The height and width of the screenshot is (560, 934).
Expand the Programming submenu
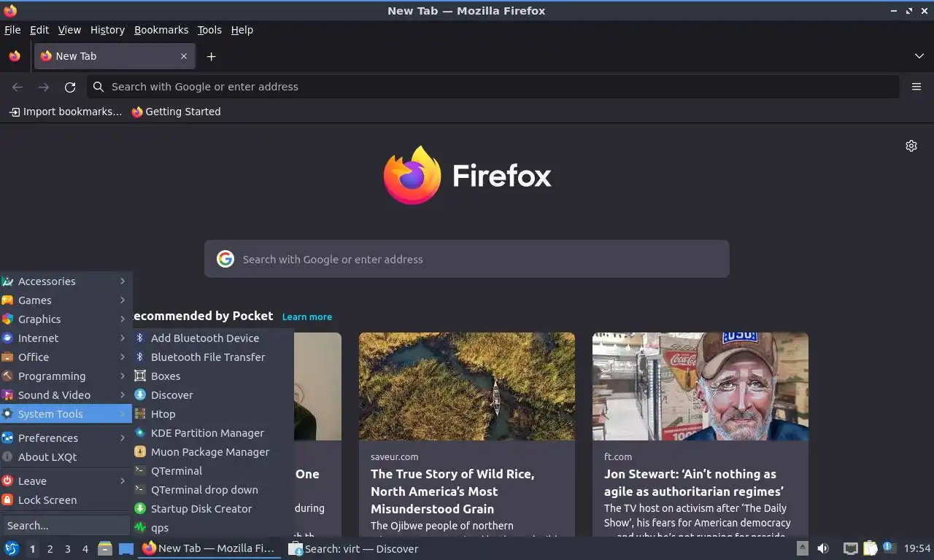tap(66, 376)
